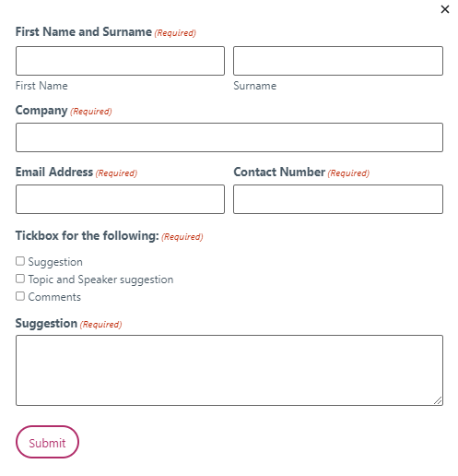Activate the Contact Number input field
458x476 pixels.
pos(338,199)
